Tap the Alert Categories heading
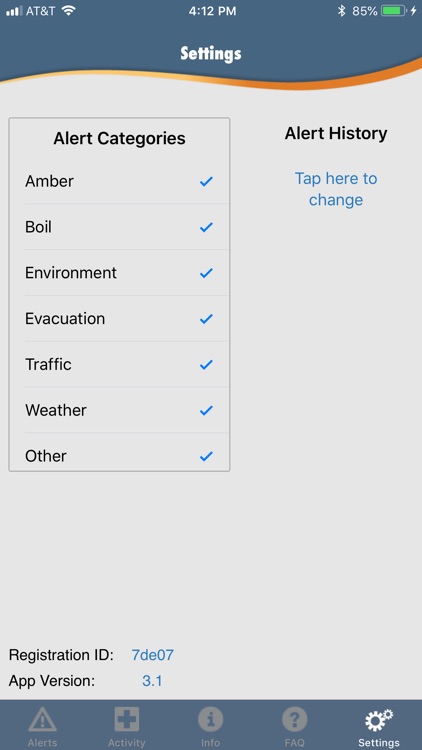The width and height of the screenshot is (422, 750). [x=119, y=138]
